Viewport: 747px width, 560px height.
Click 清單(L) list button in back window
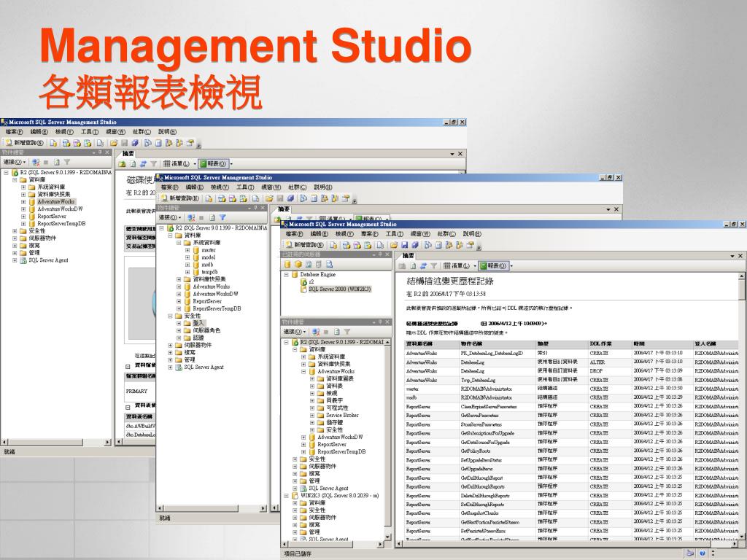(176, 163)
